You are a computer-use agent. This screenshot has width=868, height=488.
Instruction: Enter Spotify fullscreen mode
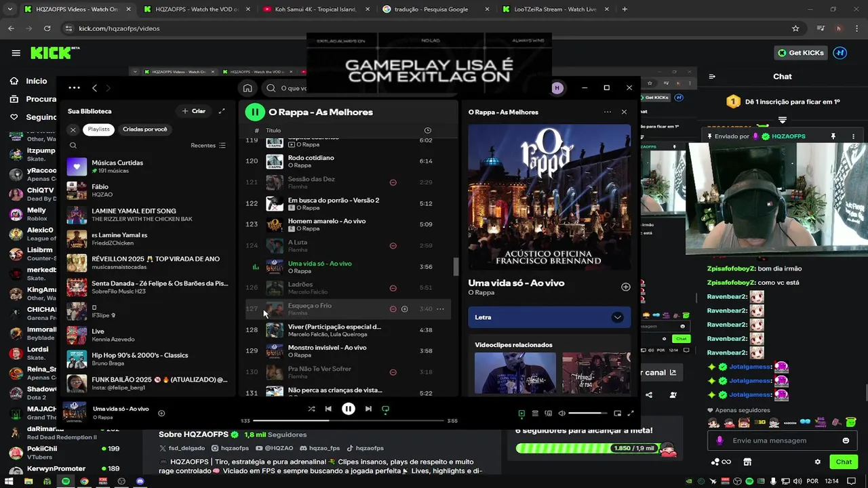[x=630, y=413]
